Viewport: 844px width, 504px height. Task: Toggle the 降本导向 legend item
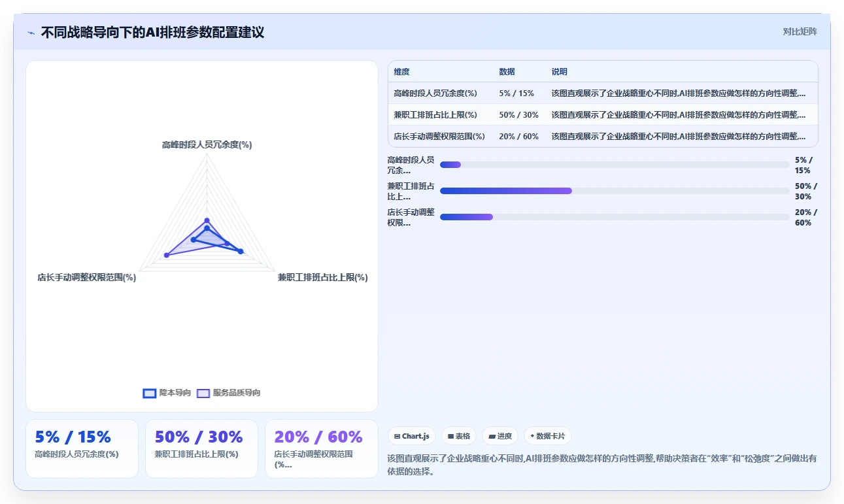tap(167, 393)
